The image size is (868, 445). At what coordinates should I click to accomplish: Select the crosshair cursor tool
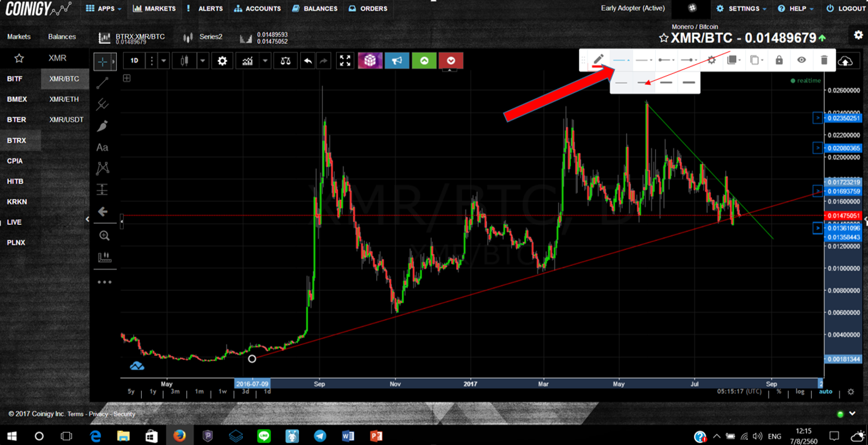point(102,61)
